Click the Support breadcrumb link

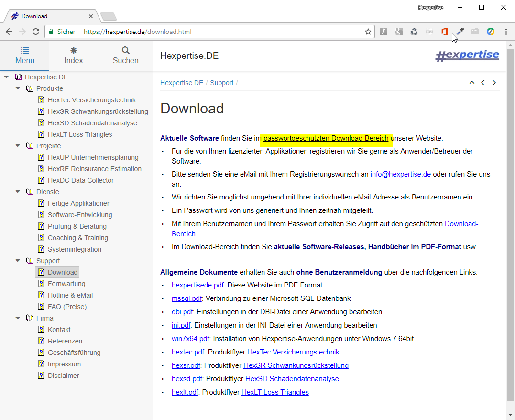click(x=222, y=83)
